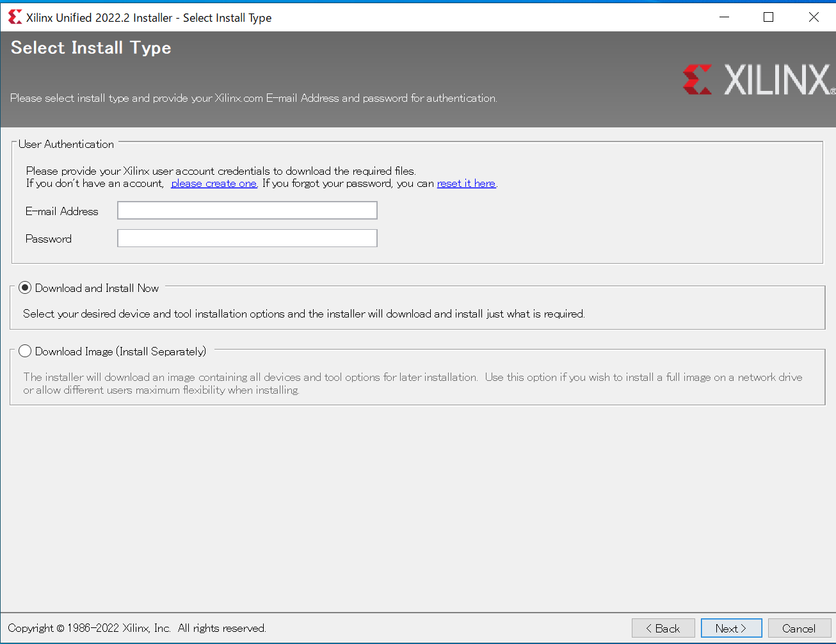Viewport: 836px width, 644px height.
Task: Open the 'please create one' account link
Action: pos(214,184)
